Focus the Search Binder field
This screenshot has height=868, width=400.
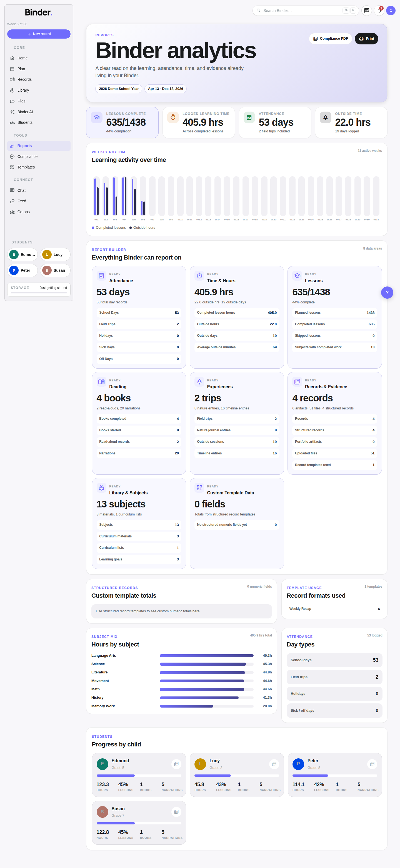pyautogui.click(x=306, y=11)
